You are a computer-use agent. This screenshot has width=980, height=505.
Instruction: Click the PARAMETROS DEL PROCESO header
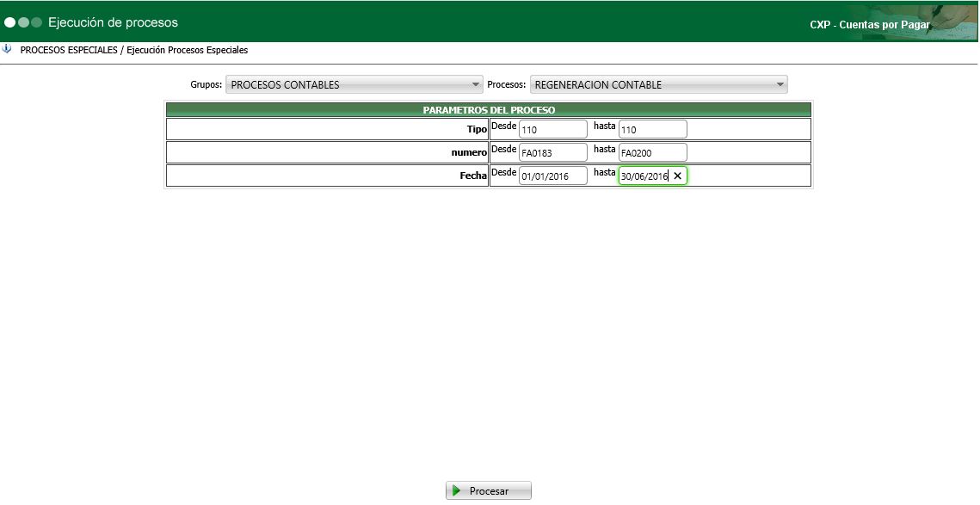pyautogui.click(x=489, y=110)
